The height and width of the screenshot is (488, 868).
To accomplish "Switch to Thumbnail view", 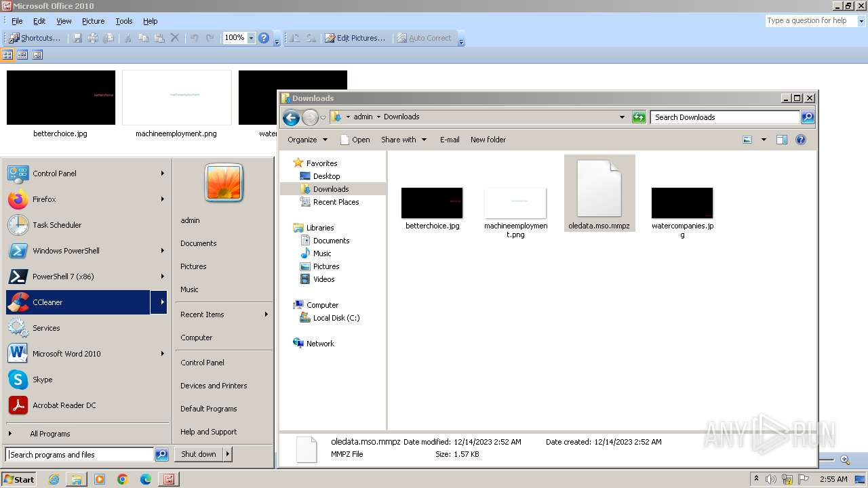I will tap(8, 55).
